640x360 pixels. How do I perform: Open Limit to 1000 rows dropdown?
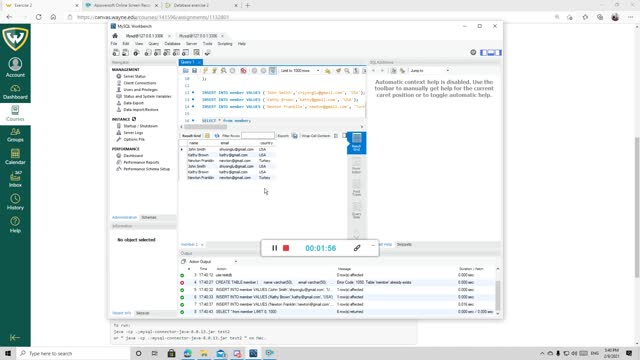[x=300, y=71]
